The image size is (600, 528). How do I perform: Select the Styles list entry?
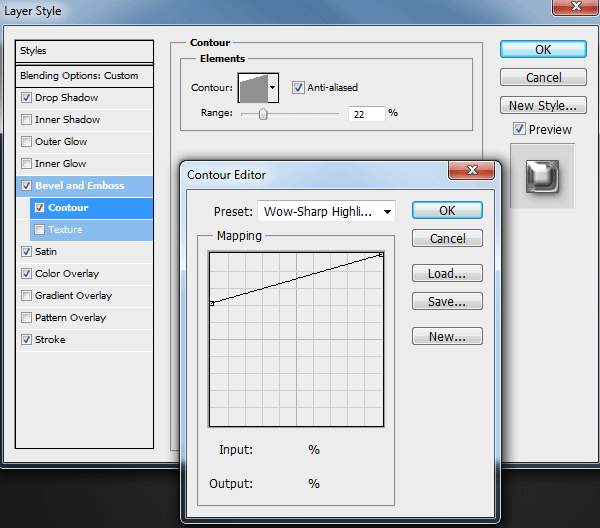[84, 51]
